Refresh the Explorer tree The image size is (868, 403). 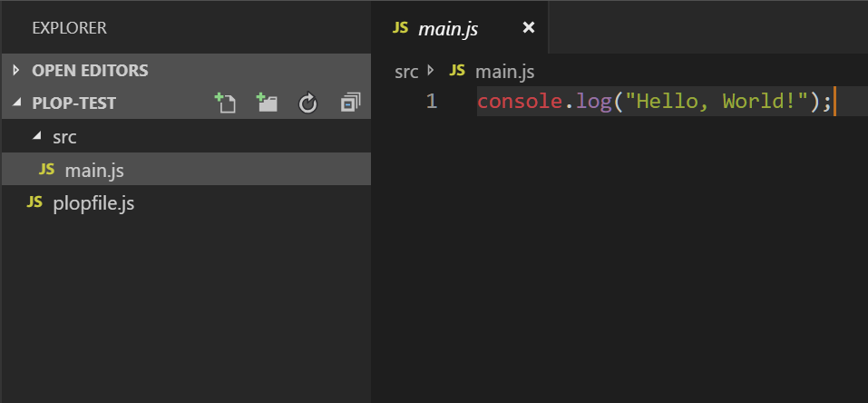tap(307, 103)
